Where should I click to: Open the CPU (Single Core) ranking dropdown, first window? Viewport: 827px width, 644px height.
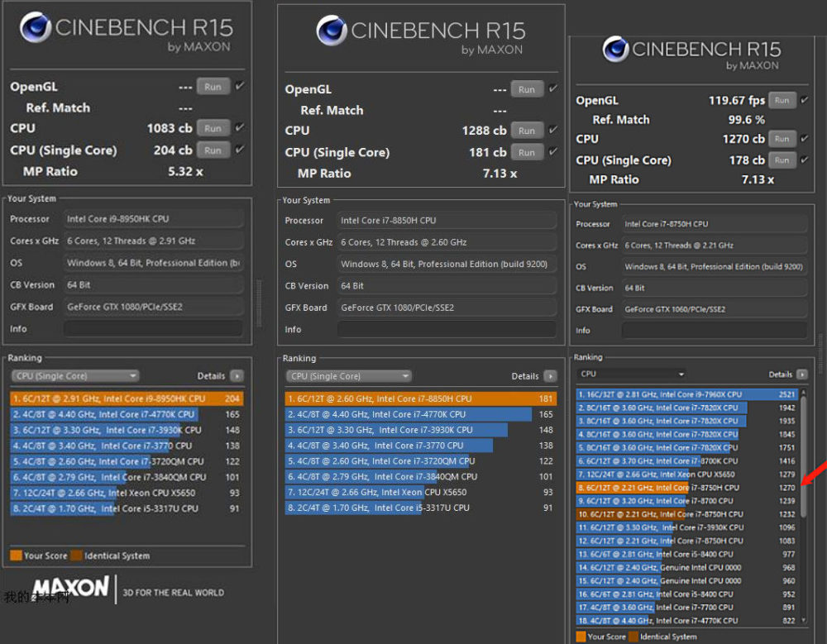coord(74,375)
